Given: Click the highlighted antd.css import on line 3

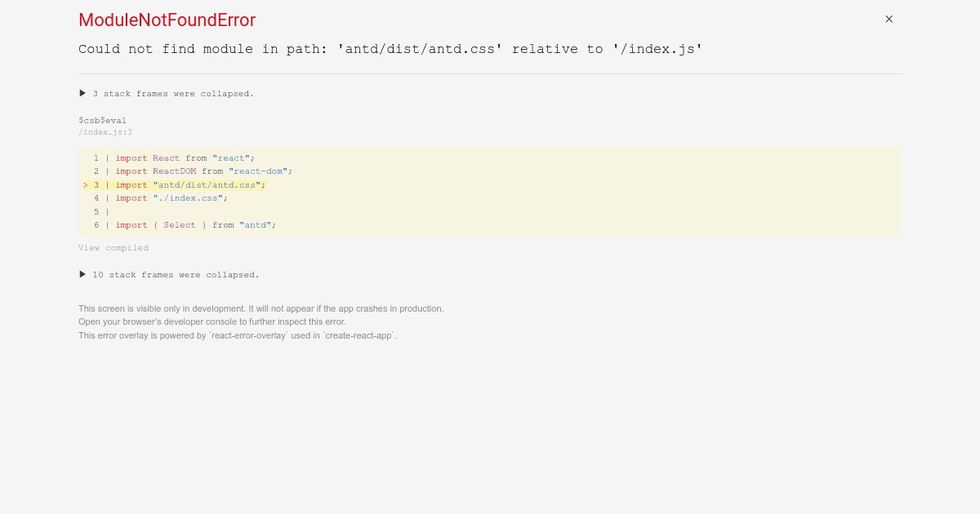Looking at the screenshot, I should point(174,185).
